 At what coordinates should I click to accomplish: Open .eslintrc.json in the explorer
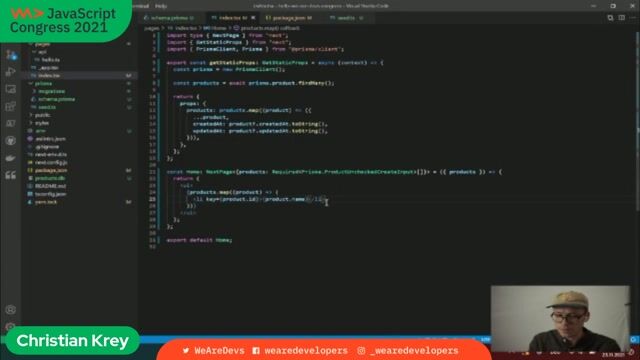(50, 139)
